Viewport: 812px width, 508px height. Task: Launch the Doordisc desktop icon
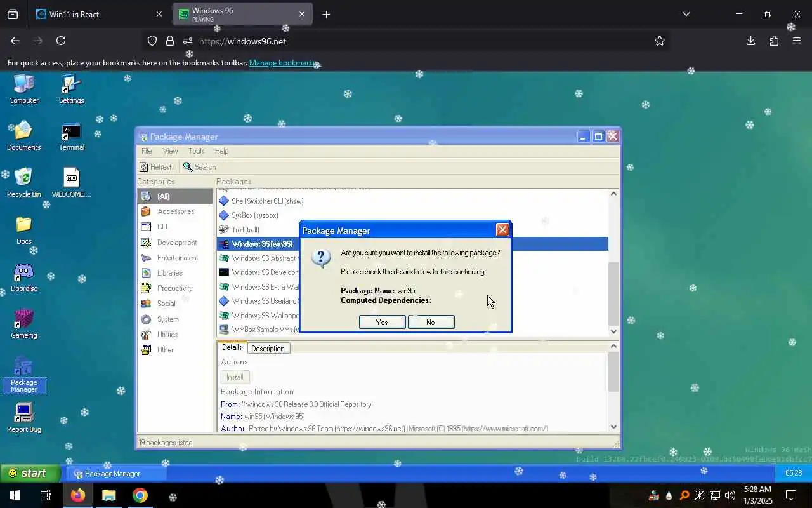point(24,277)
